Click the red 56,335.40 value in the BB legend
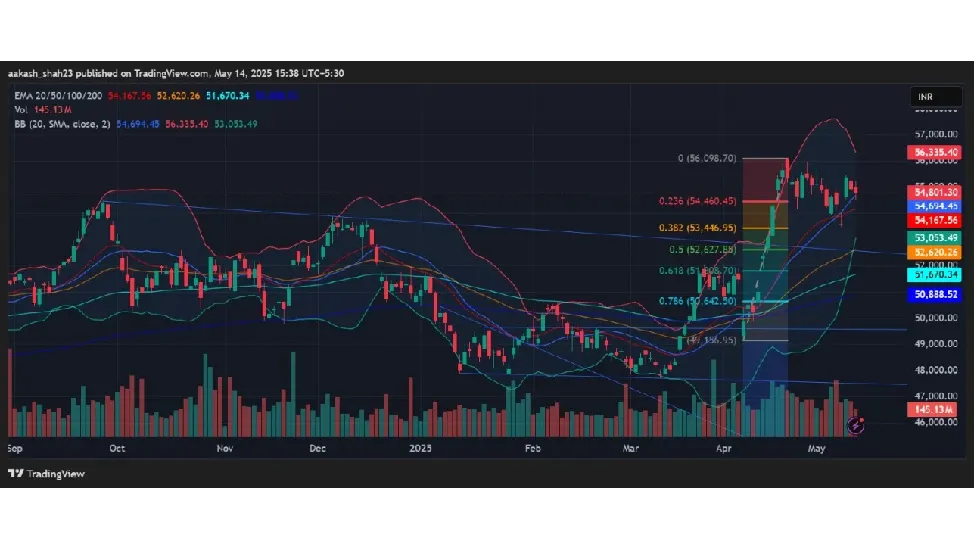 click(x=186, y=124)
